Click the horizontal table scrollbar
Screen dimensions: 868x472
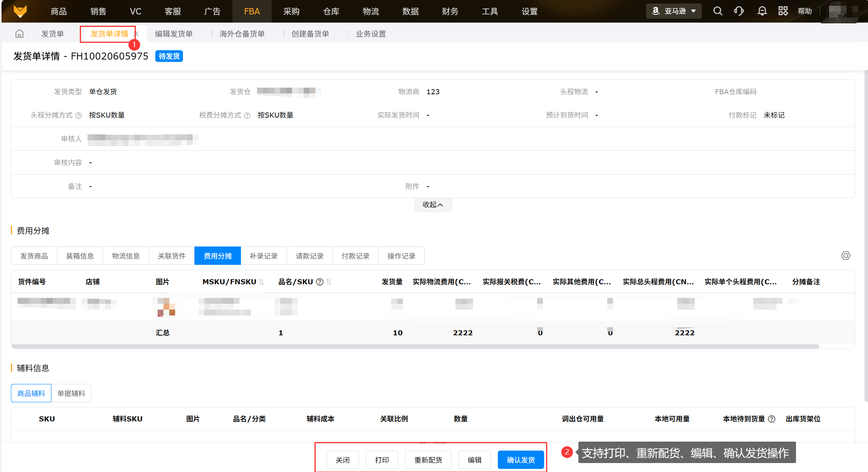click(415, 346)
